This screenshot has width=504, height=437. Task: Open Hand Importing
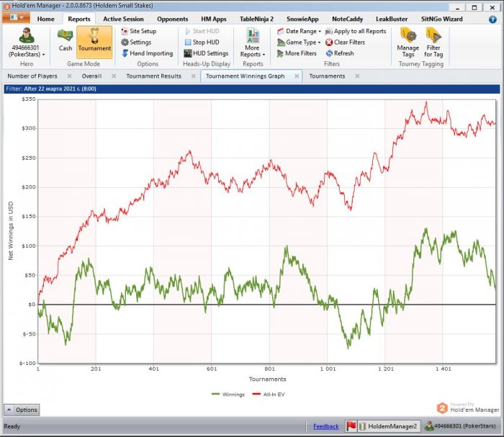147,53
